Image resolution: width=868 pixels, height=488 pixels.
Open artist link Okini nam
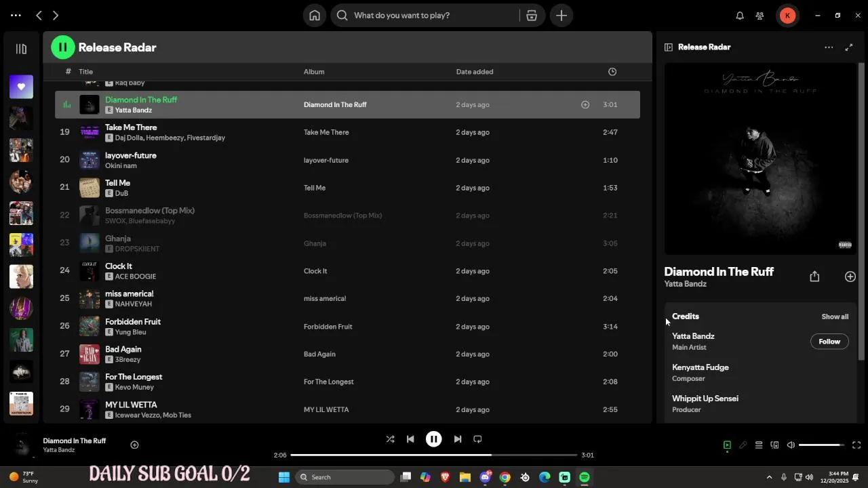121,166
